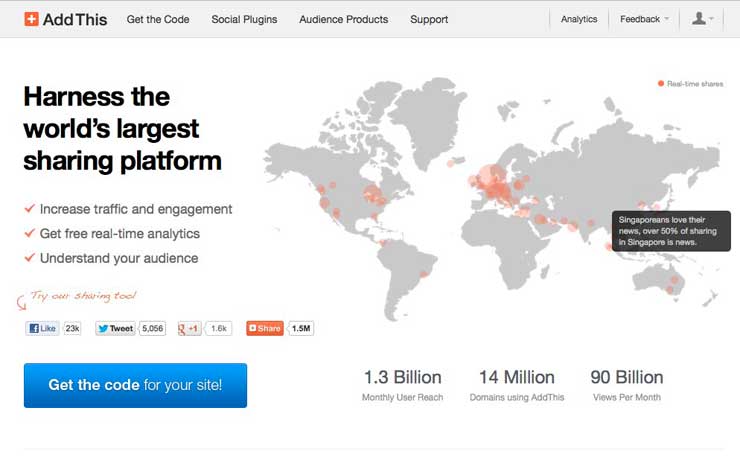740x469 pixels.
Task: Click Get free real-time analytics text
Action: click(120, 234)
